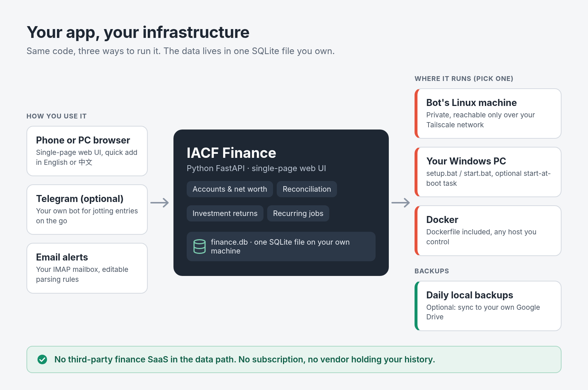Choose the Bot's Linux machine card
The width and height of the screenshot is (588, 390).
pos(488,113)
